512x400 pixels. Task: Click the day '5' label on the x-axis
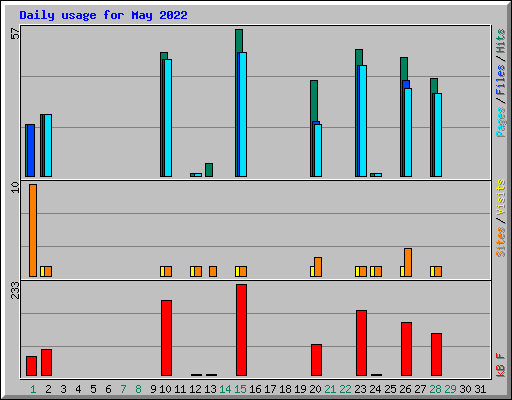coord(93,389)
